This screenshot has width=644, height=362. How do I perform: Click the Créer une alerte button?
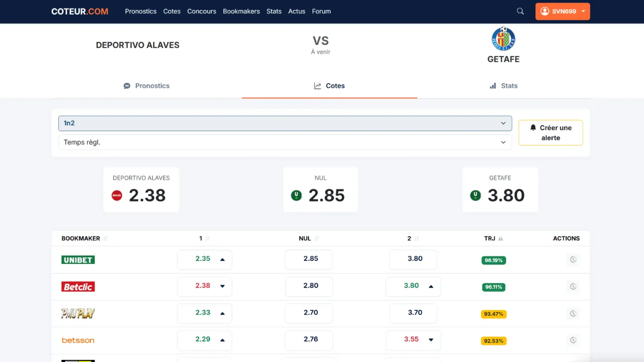pyautogui.click(x=551, y=133)
